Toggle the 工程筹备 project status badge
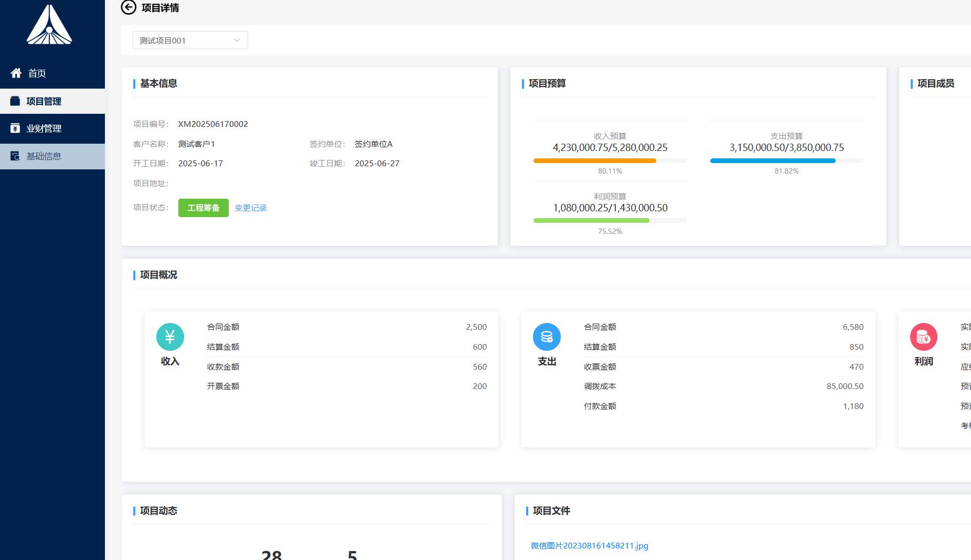 [203, 207]
